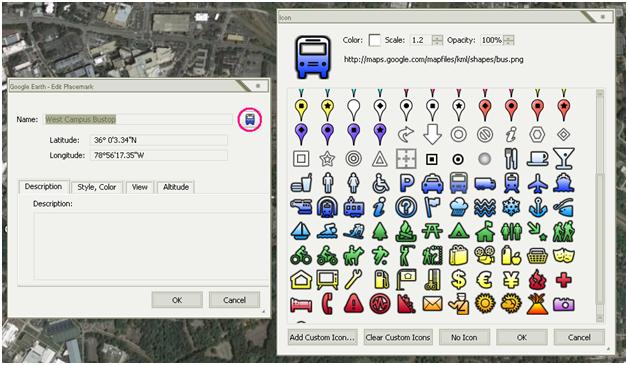
Task: Open the Altitude tab
Action: (x=176, y=187)
